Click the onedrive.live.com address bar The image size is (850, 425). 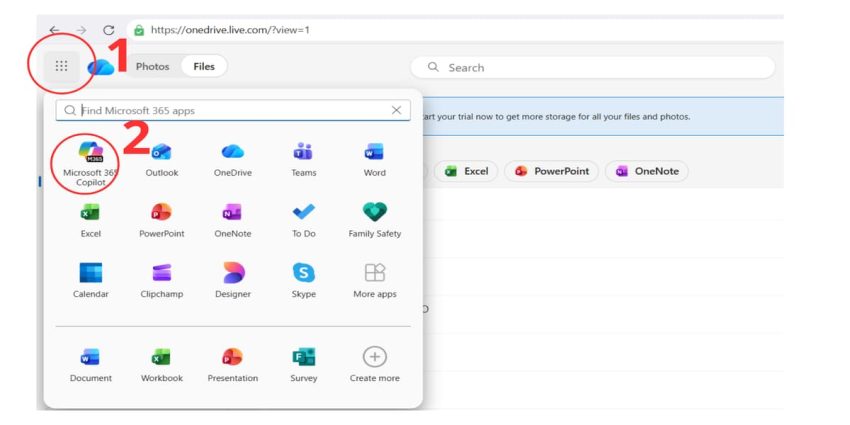(454, 30)
